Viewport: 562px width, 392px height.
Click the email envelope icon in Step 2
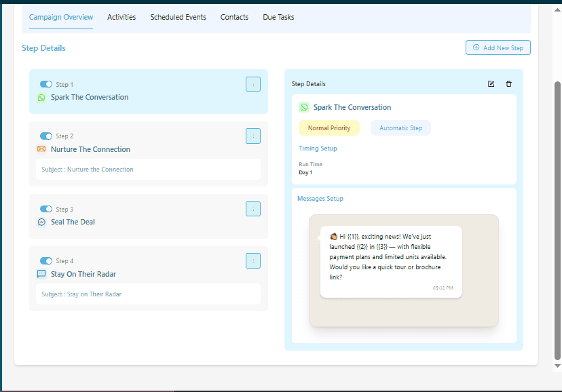(x=41, y=149)
